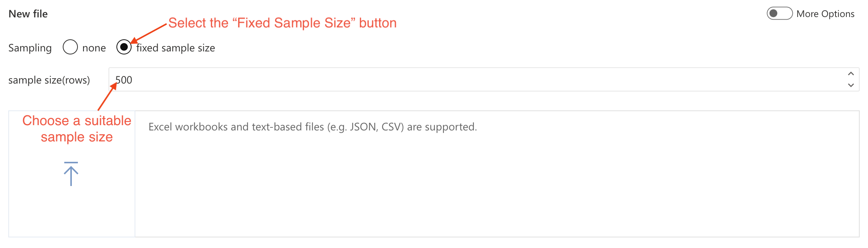This screenshot has height=248, width=868.
Task: Click the red "Select the Fixed Sample Size" annotation
Action: pos(282,23)
